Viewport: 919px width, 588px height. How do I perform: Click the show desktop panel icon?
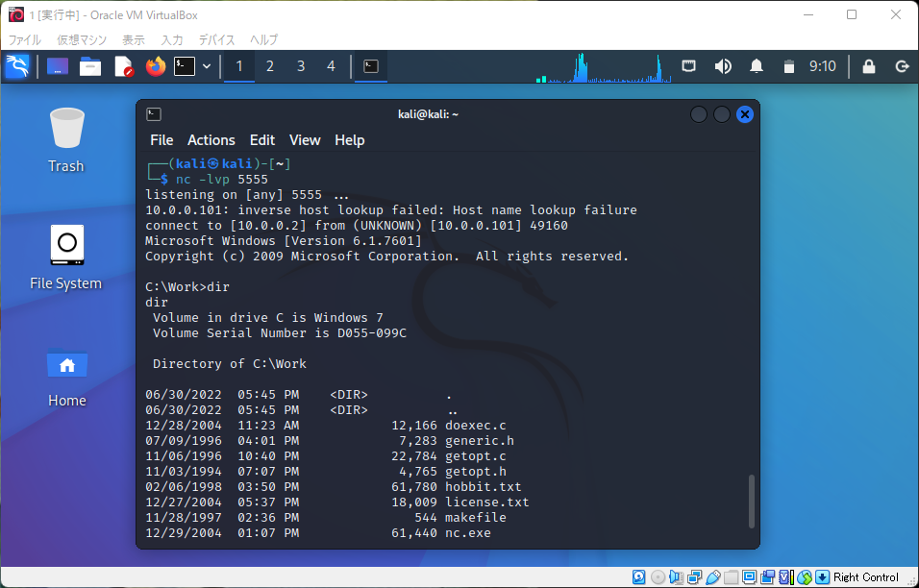coord(58,66)
